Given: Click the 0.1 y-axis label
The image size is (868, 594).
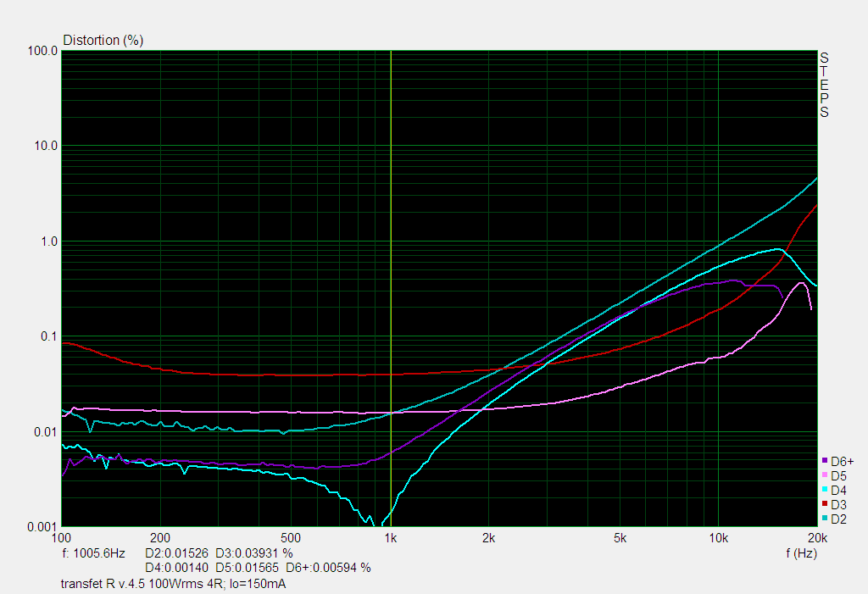Looking at the screenshot, I should coord(48,336).
